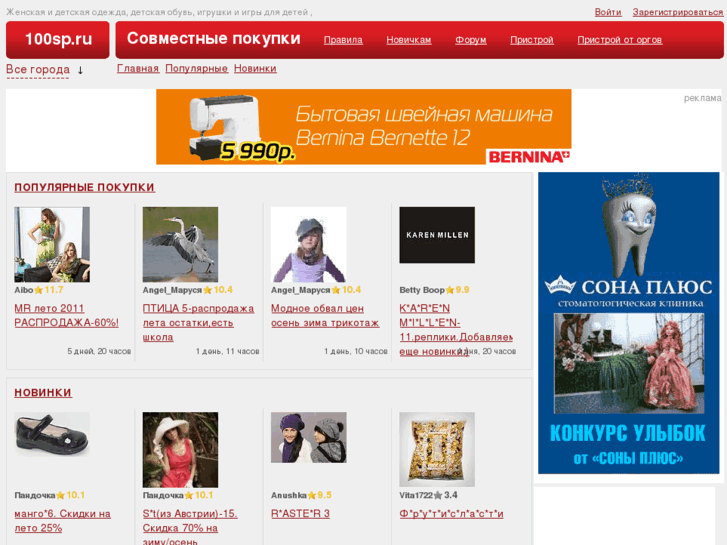Viewport: 727px width, 545px height.
Task: Open the 100sp.ru logo button
Action: click(58, 39)
